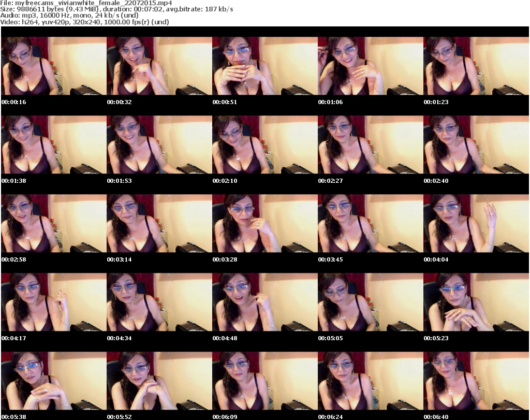Click the timestamp text '00:03:28'
Viewport: 530px width, 420px height.
225,259
